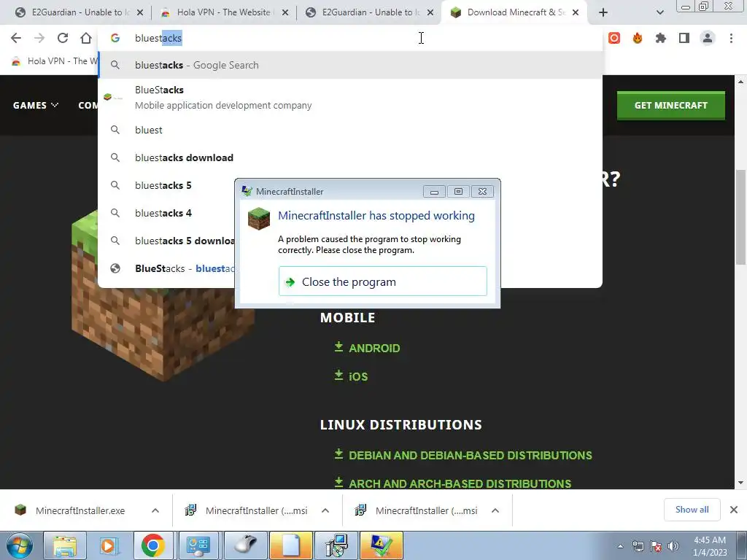This screenshot has height=560, width=747.
Task: Pick 'bluestacks download' suggestion
Action: (x=350, y=157)
